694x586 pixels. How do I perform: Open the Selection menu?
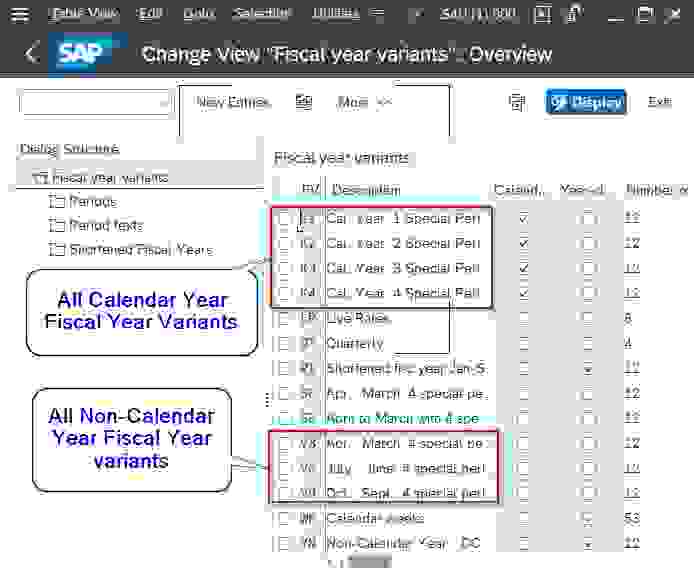pos(262,13)
